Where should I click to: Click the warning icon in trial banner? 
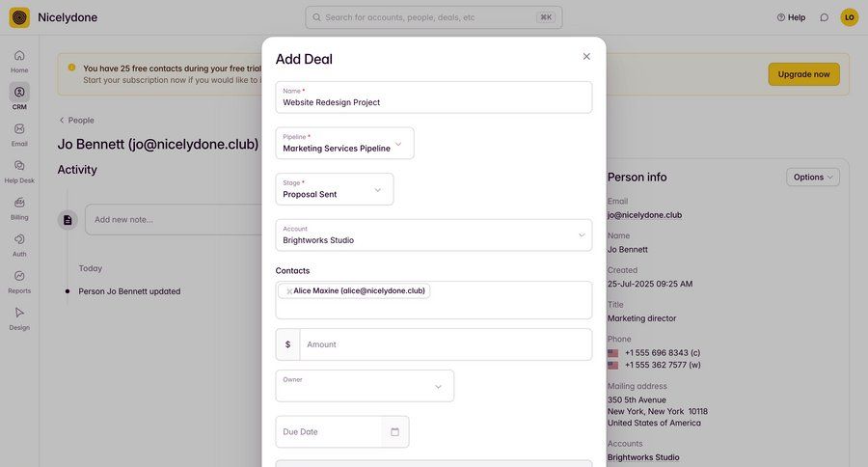point(71,68)
